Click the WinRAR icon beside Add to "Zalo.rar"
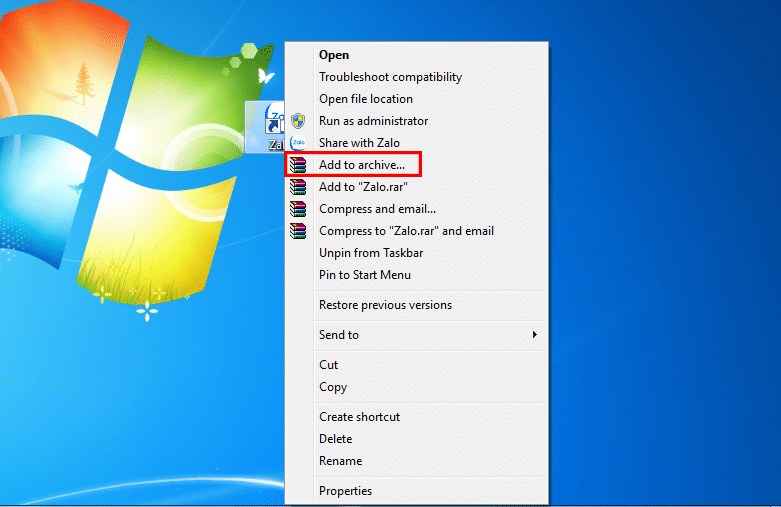Image resolution: width=781 pixels, height=507 pixels. (x=298, y=187)
